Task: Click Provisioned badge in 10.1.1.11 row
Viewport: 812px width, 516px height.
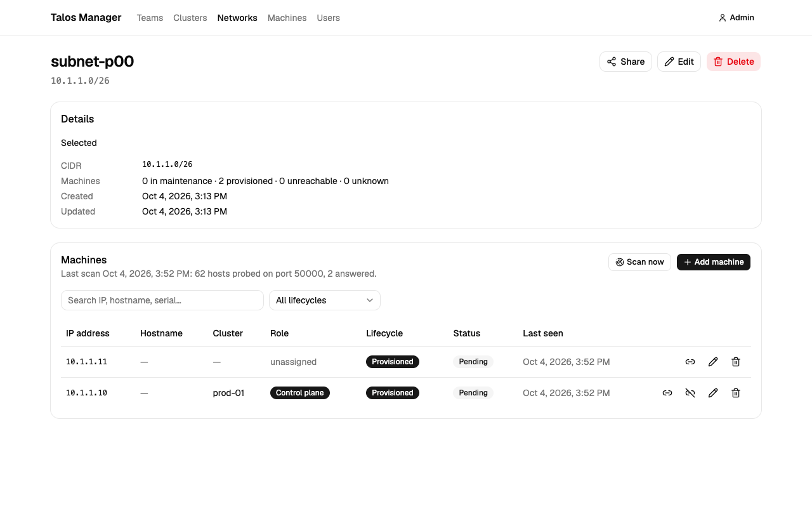Action: (x=393, y=362)
